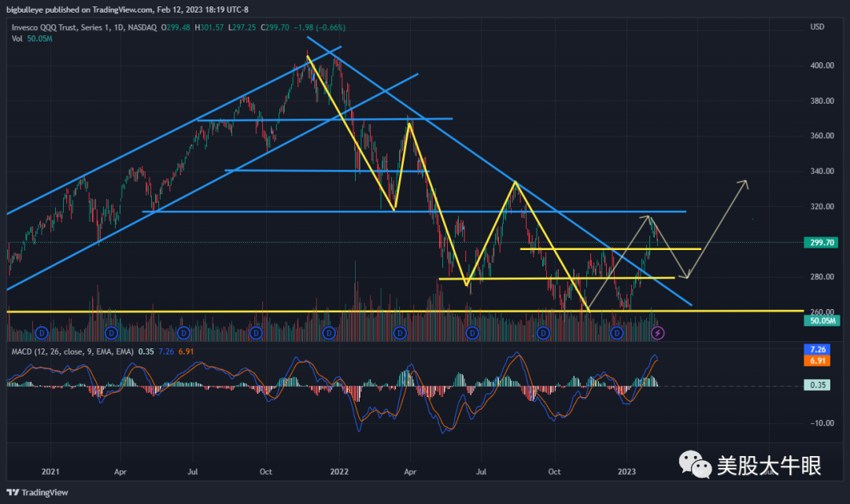
Task: Click the 0.35 histogram tag on the MACD scale
Action: pyautogui.click(x=817, y=385)
